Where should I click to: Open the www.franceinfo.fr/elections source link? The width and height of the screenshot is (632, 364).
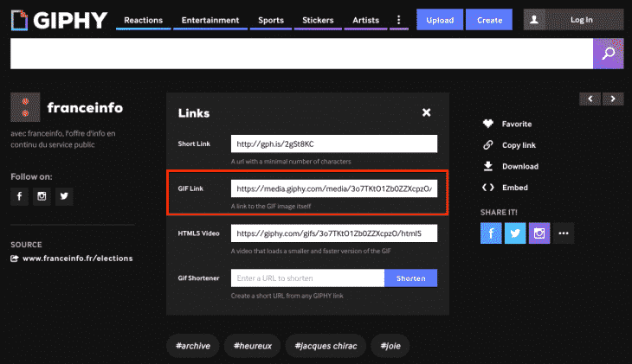pos(77,258)
